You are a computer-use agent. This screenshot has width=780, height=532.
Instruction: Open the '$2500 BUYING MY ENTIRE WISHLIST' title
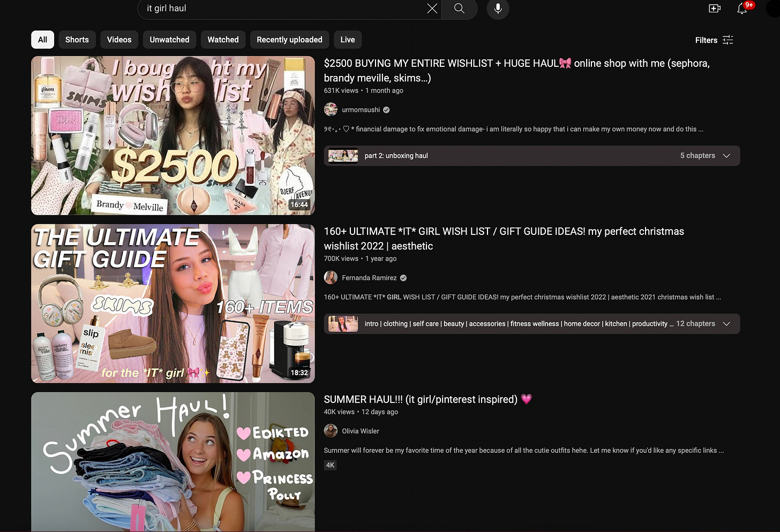516,71
